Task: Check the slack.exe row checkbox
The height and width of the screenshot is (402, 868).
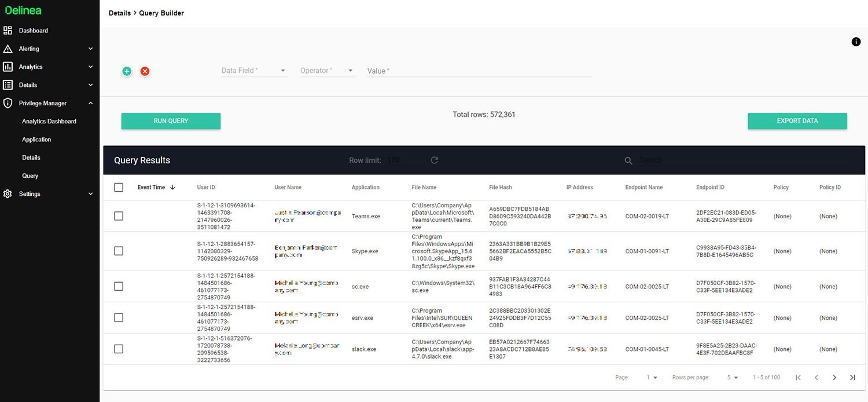Action: click(119, 349)
